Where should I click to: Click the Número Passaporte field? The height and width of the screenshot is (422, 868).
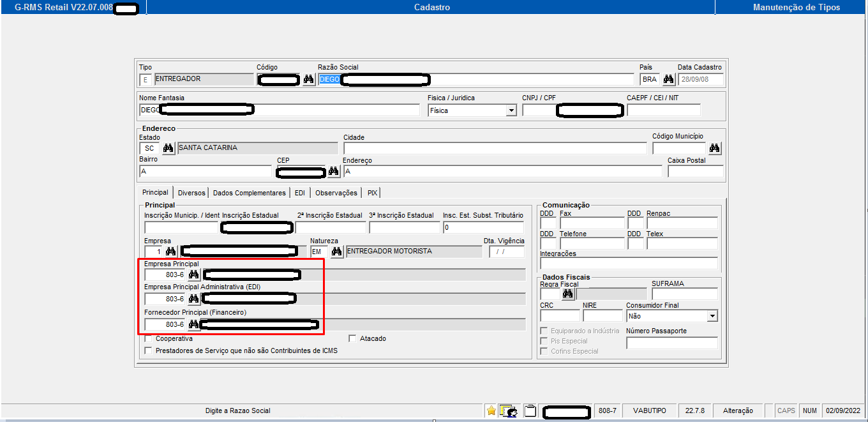[671, 343]
